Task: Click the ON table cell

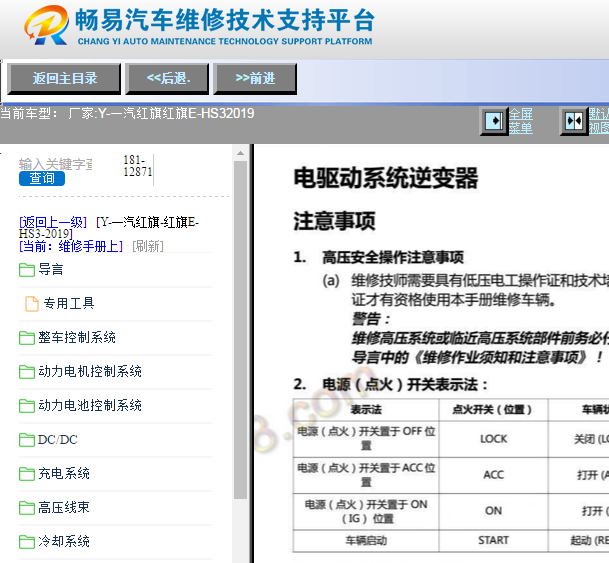Action: pos(493,511)
